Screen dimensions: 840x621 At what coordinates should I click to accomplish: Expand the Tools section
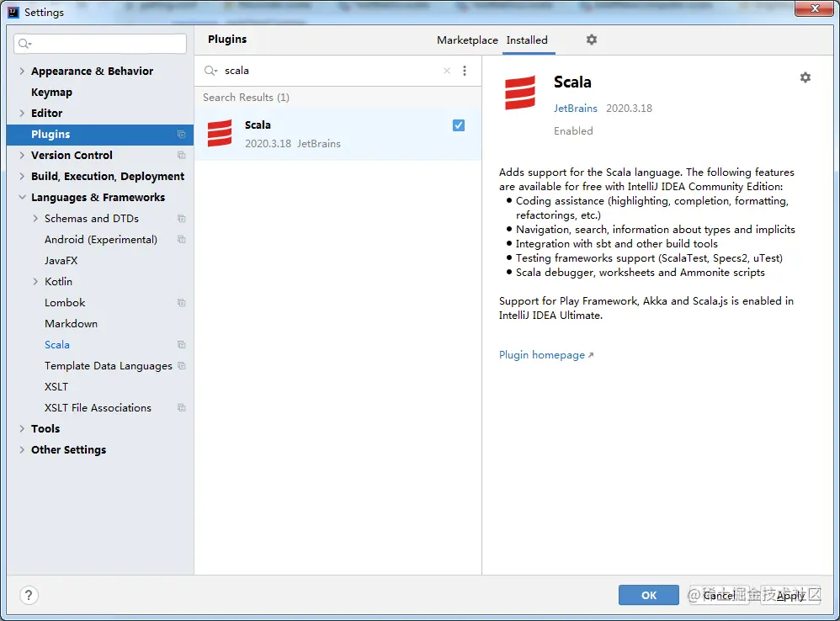pos(22,429)
